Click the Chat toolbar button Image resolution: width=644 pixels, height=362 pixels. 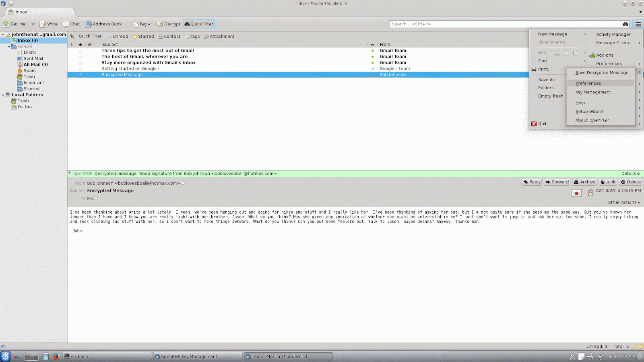pos(71,24)
